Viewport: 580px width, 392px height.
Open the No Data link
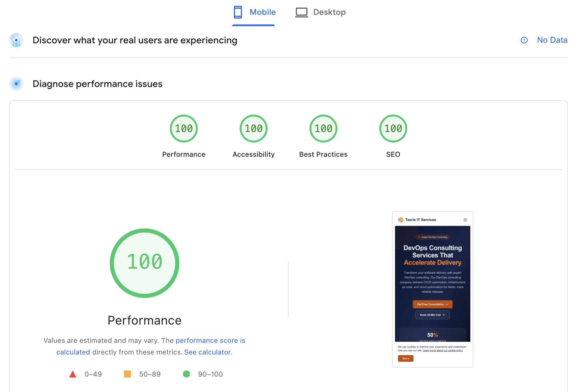click(x=552, y=40)
